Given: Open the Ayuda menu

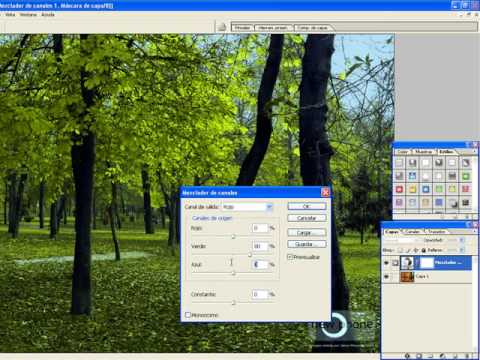Looking at the screenshot, I should 48,15.
